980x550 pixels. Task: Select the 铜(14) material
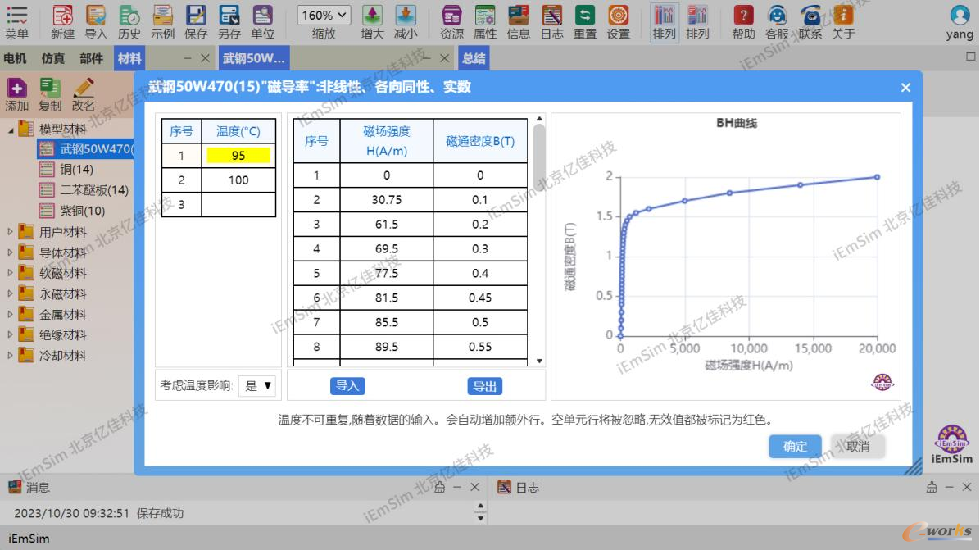pyautogui.click(x=67, y=170)
